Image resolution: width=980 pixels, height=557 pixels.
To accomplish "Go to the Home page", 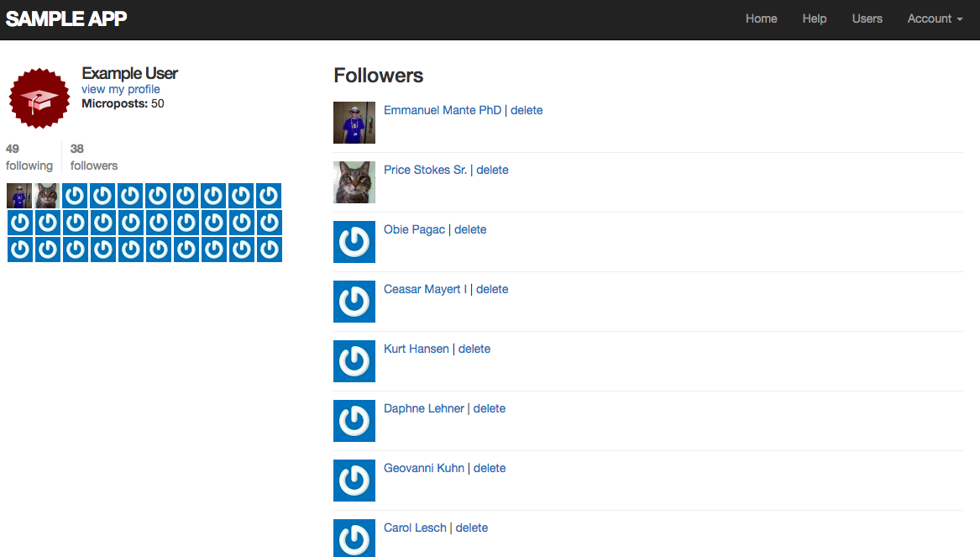I will (761, 18).
